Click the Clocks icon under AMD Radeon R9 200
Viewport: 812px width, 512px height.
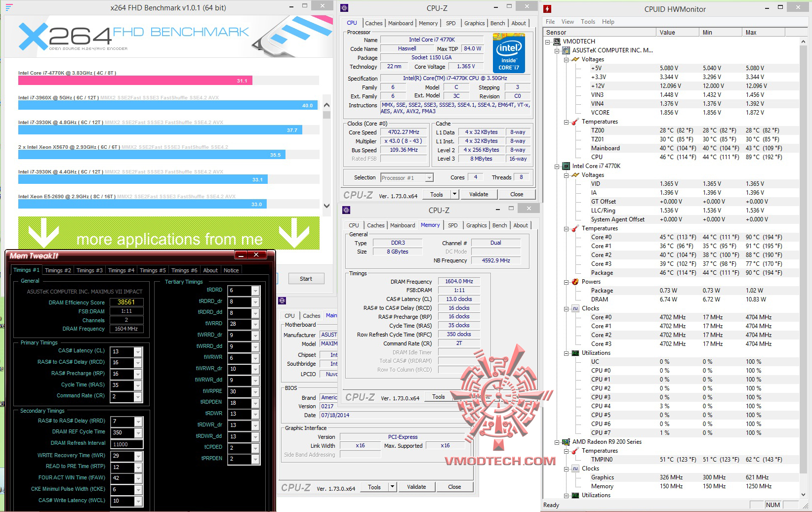(575, 469)
